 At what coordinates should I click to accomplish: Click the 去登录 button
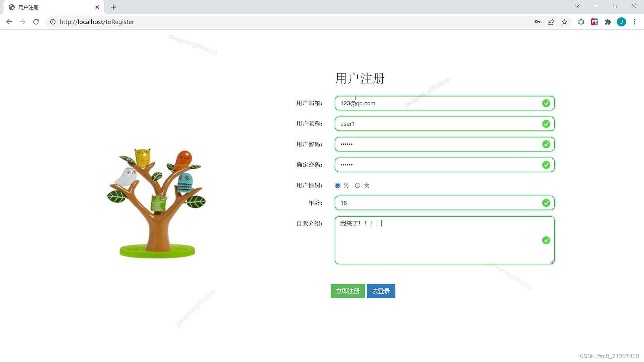click(x=381, y=291)
